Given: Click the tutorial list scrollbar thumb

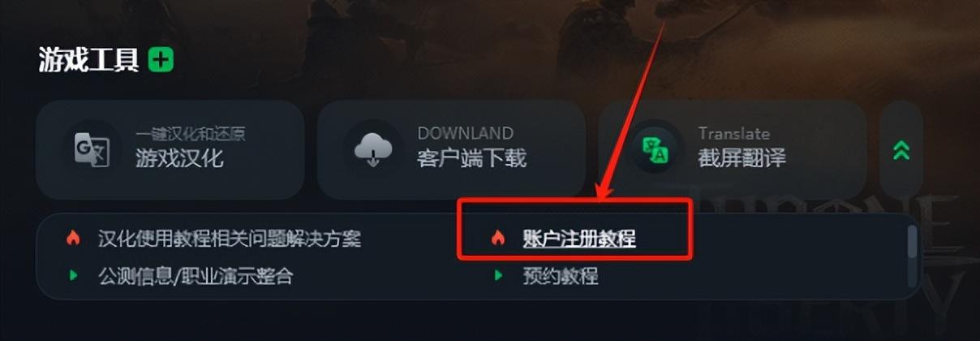Looking at the screenshot, I should pyautogui.click(x=912, y=241).
